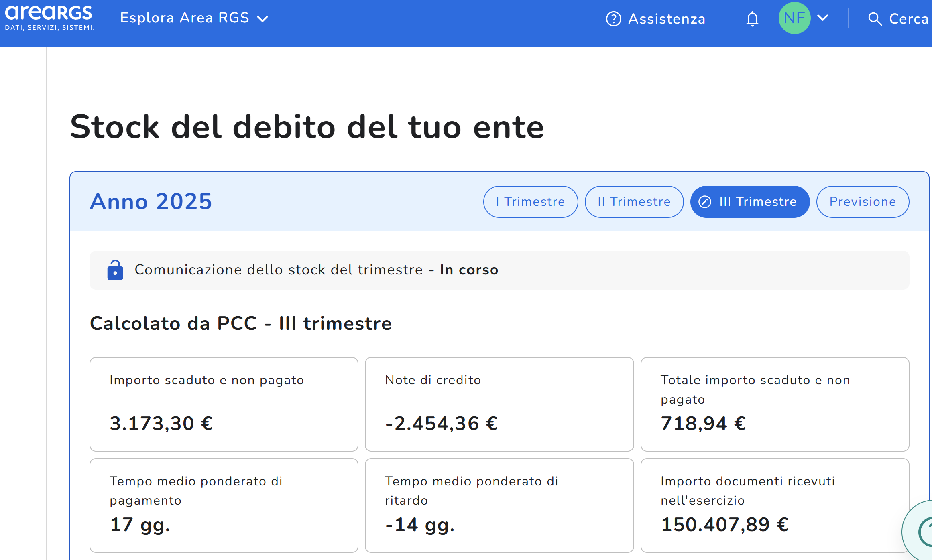
Task: Expand the user account chevron
Action: [823, 18]
